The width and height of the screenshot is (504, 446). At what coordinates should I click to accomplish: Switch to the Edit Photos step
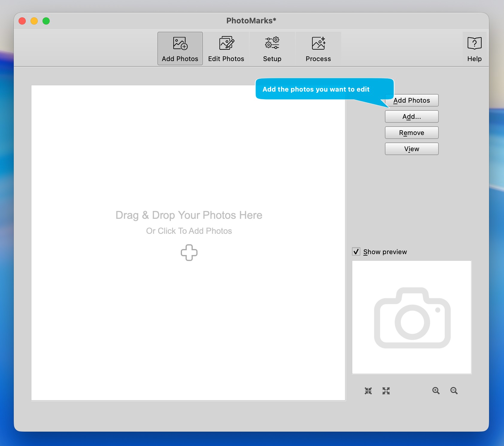coord(226,48)
